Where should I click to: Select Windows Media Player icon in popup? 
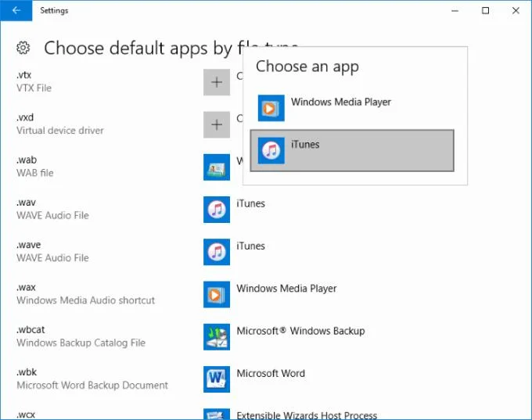pos(271,108)
